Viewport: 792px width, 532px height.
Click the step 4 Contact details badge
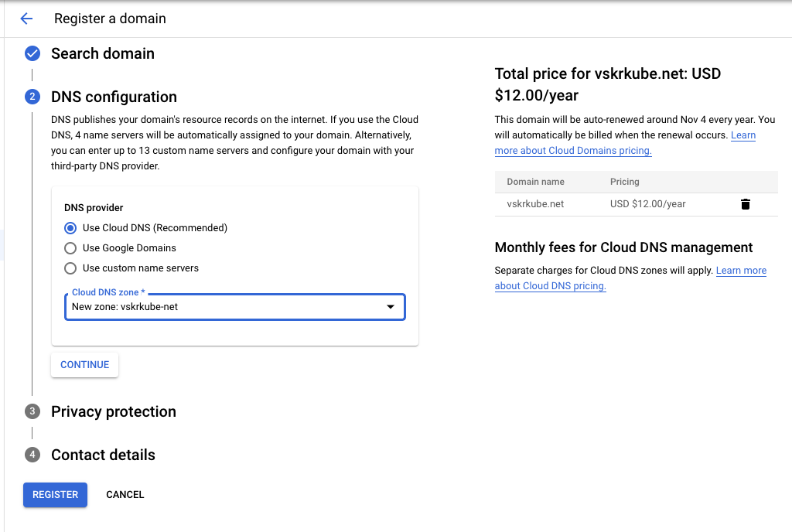(32, 455)
